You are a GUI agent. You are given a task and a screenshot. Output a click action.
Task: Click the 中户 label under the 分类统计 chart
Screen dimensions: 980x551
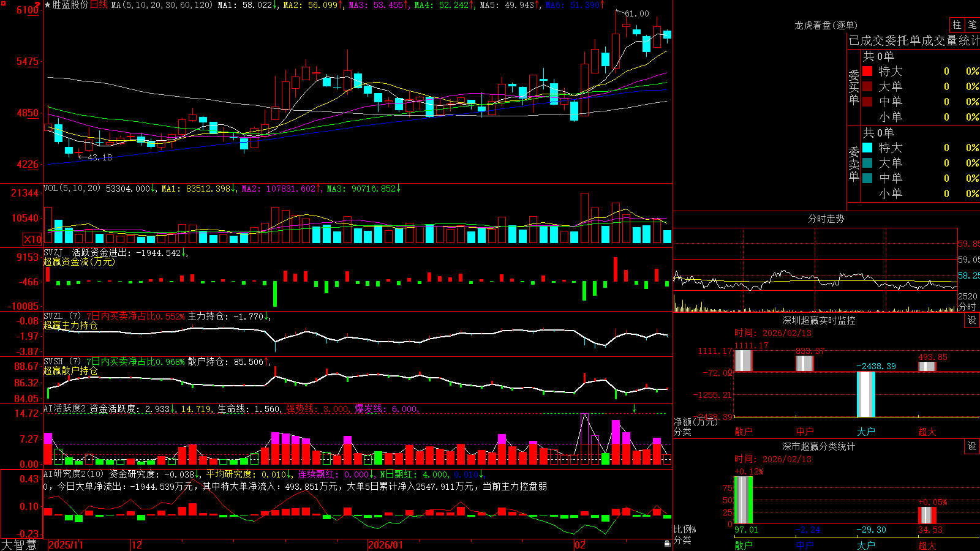click(x=804, y=545)
